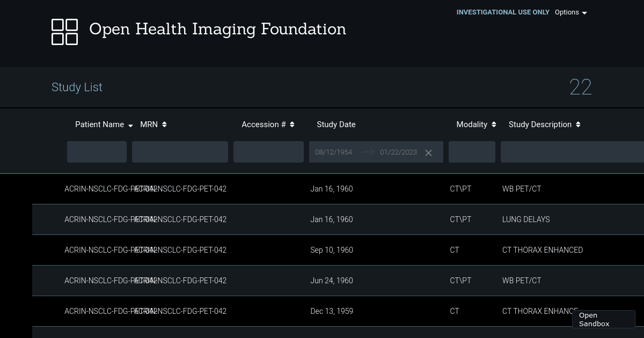Viewport: 644px width, 338px height.
Task: Click the Open Sandbox button
Action: (604, 319)
